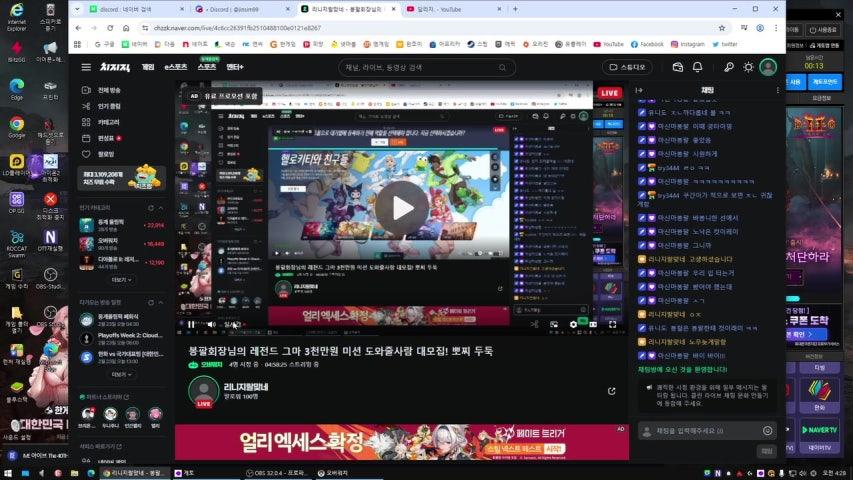Open the Facebook bookmark
Viewport: 853px width, 480px height.
pyautogui.click(x=647, y=44)
